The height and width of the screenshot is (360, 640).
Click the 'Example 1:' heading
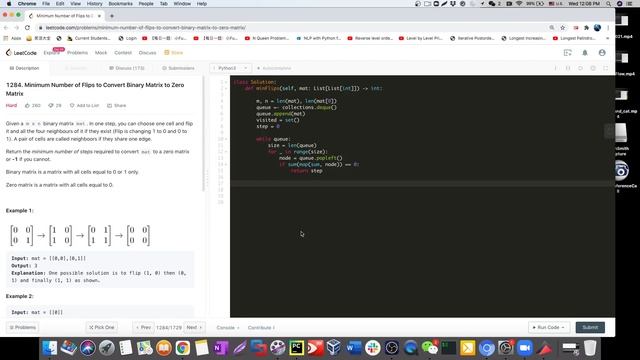click(20, 211)
